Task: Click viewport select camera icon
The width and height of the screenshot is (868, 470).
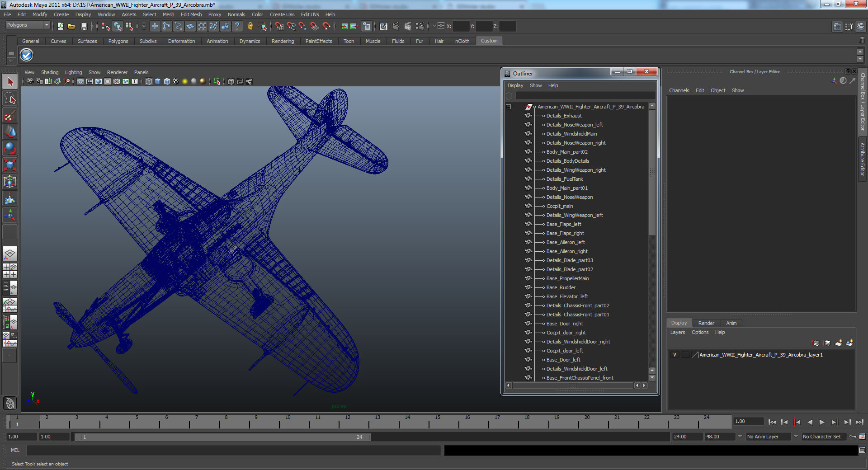Action: [30, 81]
